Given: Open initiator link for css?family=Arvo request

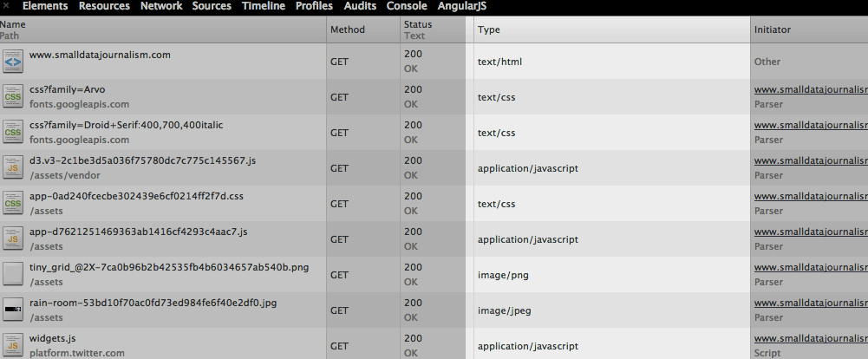Looking at the screenshot, I should pyautogui.click(x=811, y=89).
